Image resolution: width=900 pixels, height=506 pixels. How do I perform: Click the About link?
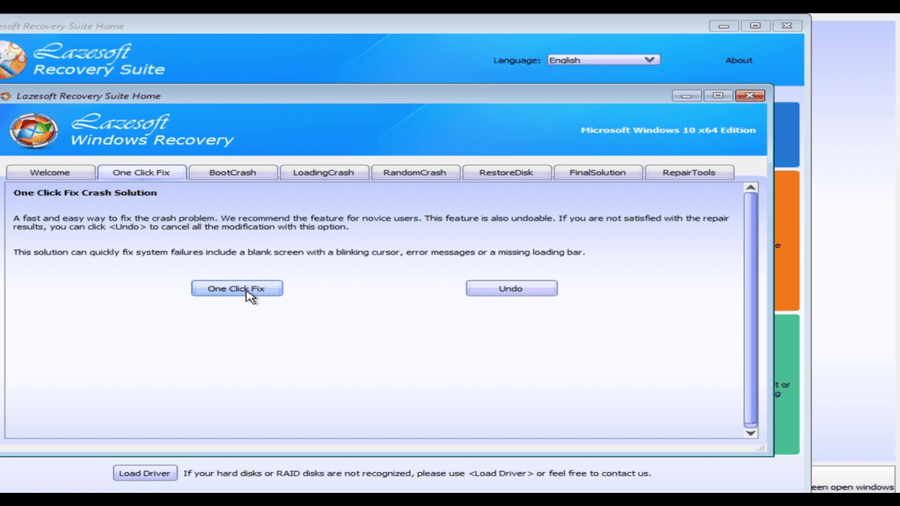tap(739, 60)
